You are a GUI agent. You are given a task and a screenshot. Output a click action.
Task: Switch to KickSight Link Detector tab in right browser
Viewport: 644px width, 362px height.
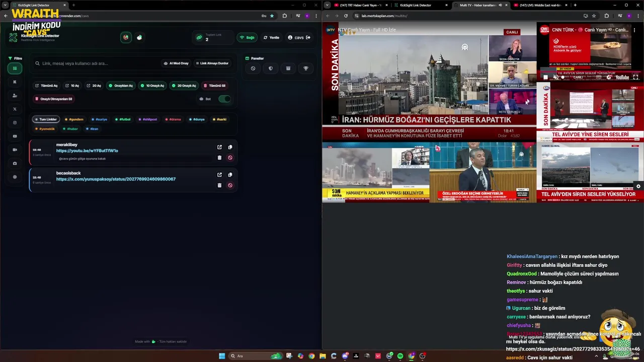pos(421,5)
